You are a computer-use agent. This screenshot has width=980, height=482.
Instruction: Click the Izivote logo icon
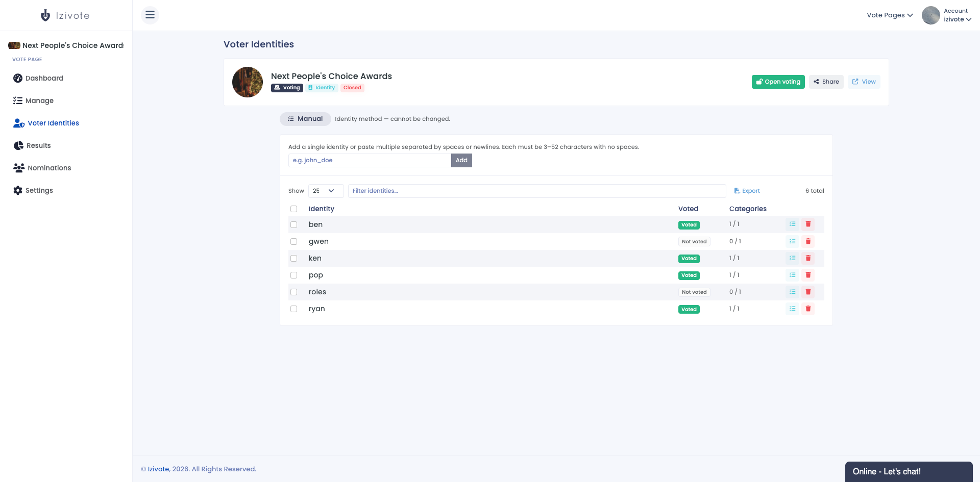[x=45, y=15]
